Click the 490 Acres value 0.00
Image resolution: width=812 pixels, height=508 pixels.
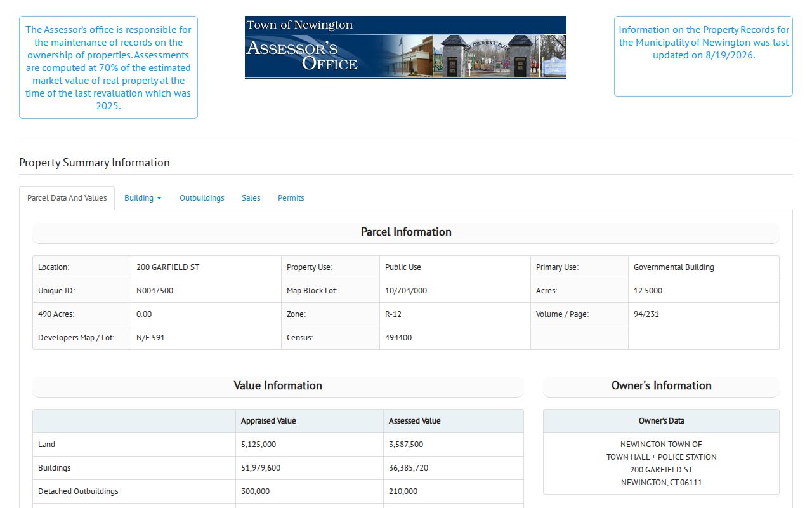[144, 314]
